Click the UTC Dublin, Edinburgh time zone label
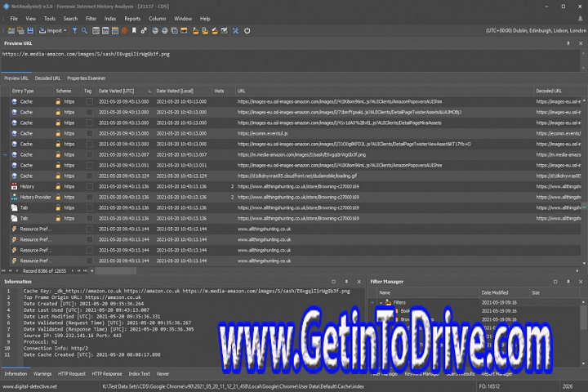 pyautogui.click(x=536, y=31)
